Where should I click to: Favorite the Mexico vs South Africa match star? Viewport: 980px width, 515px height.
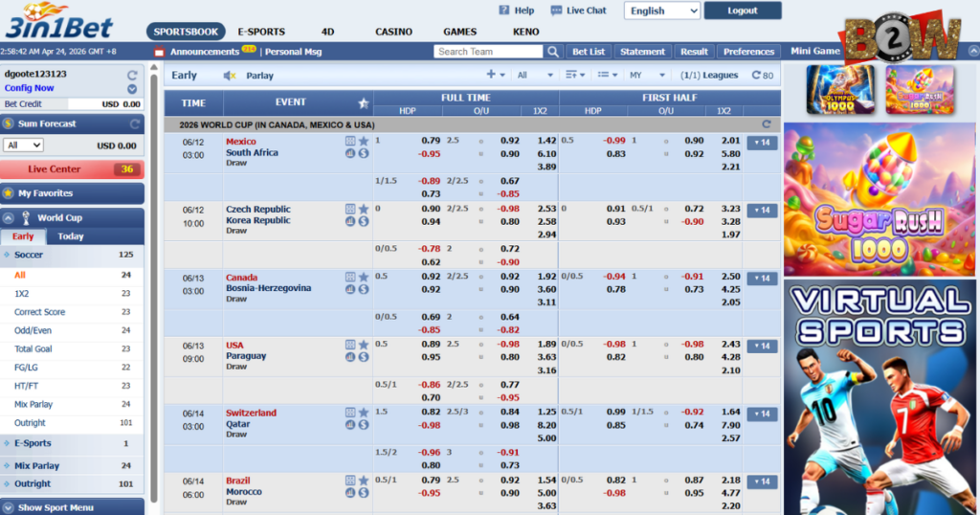[x=363, y=142]
